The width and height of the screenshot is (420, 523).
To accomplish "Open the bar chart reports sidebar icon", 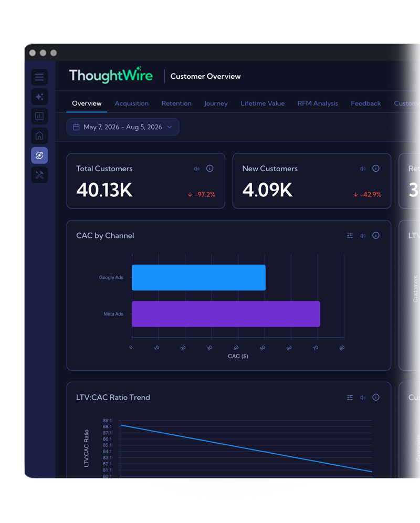I will pos(39,116).
